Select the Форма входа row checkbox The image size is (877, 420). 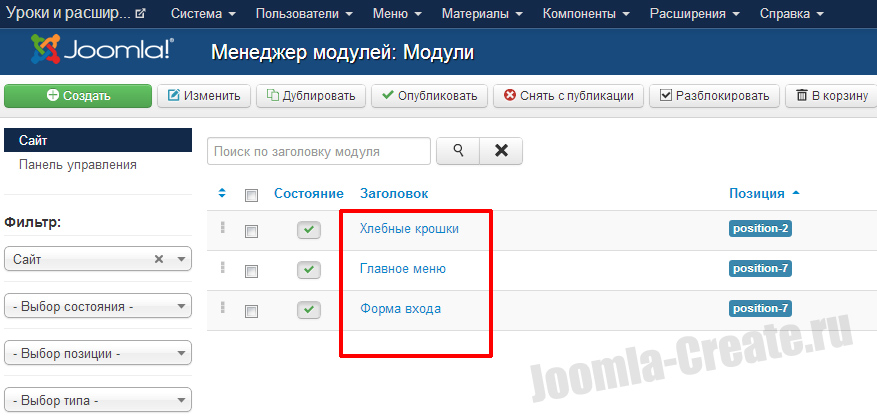251,311
